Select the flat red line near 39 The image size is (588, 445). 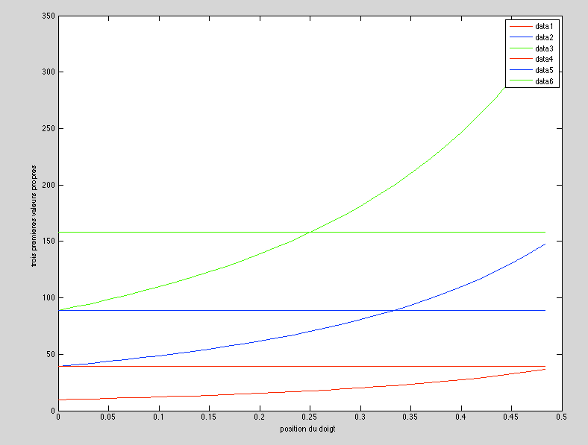tap(302, 366)
